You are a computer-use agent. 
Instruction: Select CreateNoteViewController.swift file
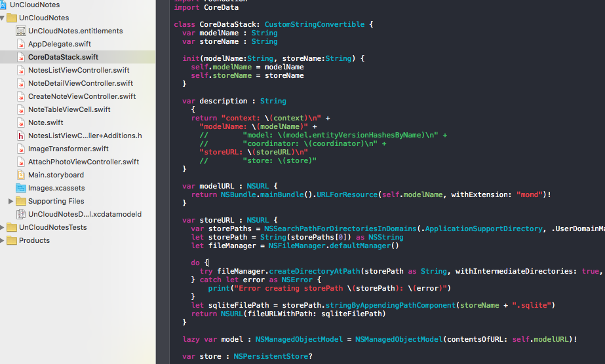(x=82, y=96)
